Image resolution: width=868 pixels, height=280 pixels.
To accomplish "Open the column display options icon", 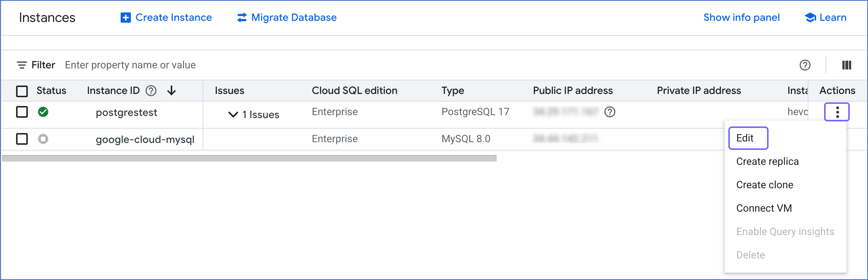I will (x=847, y=65).
